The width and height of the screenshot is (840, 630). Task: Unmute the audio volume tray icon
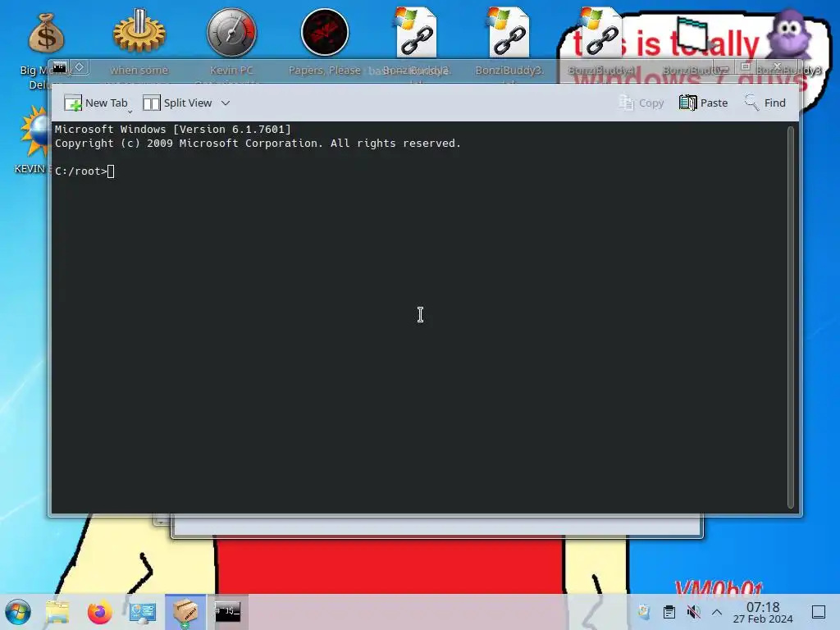click(x=693, y=612)
